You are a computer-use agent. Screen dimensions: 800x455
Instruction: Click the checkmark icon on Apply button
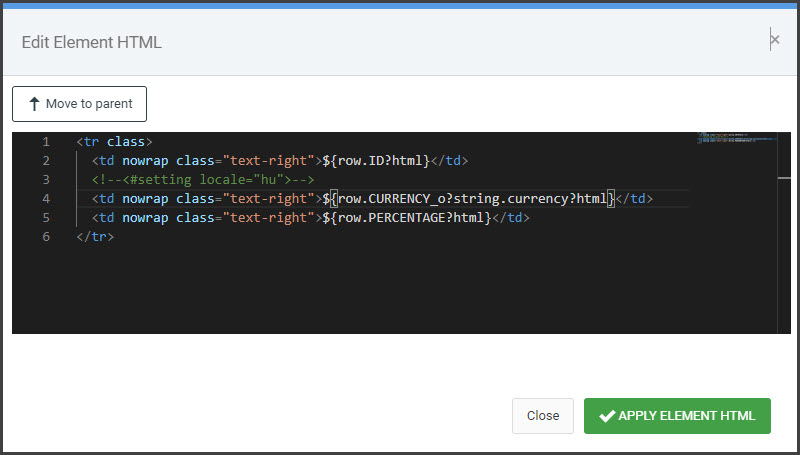(x=606, y=416)
